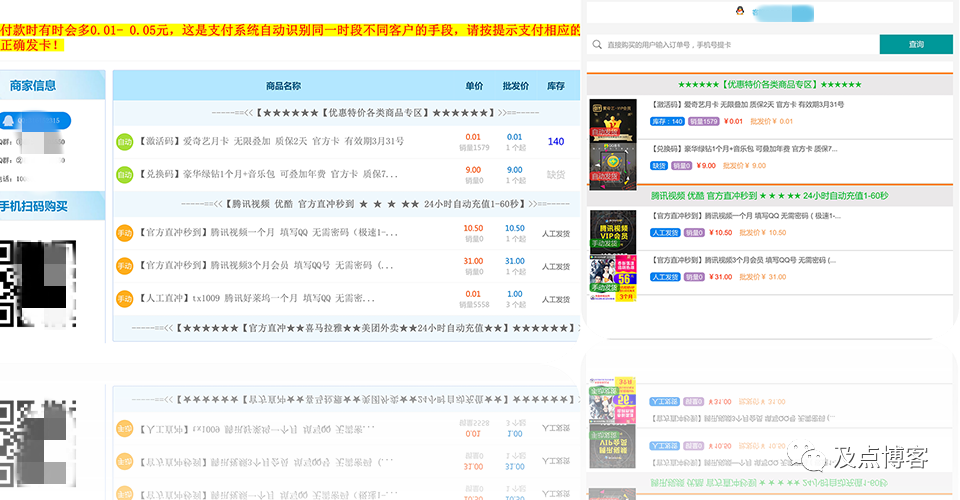Image resolution: width=960 pixels, height=500 pixels.
Task: Click the 人工发货 tag beside ¥31.00 in the mobile list
Action: click(x=665, y=277)
